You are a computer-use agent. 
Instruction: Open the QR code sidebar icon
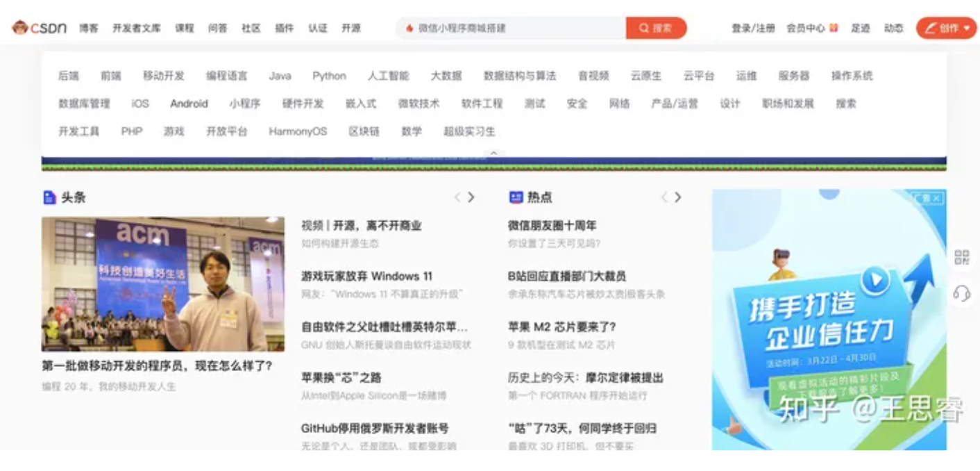point(961,258)
